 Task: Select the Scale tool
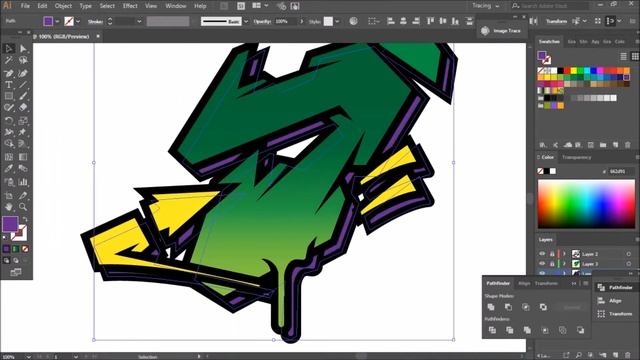[23, 120]
